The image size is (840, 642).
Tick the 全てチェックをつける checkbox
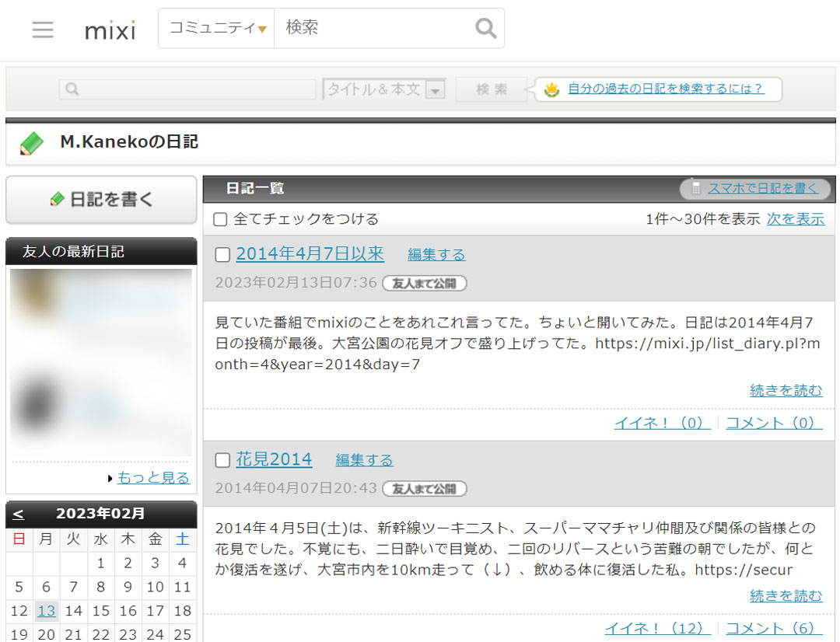pos(220,219)
